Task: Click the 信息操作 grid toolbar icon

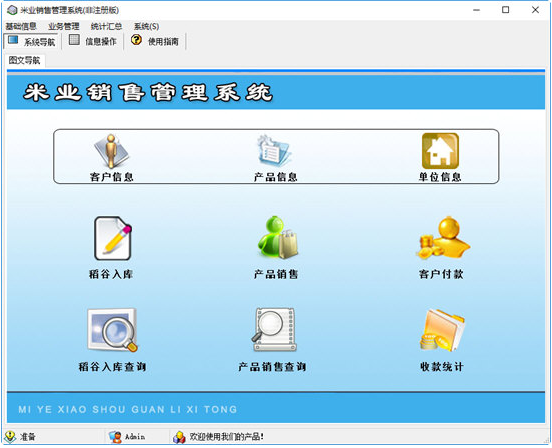Action: tap(74, 40)
